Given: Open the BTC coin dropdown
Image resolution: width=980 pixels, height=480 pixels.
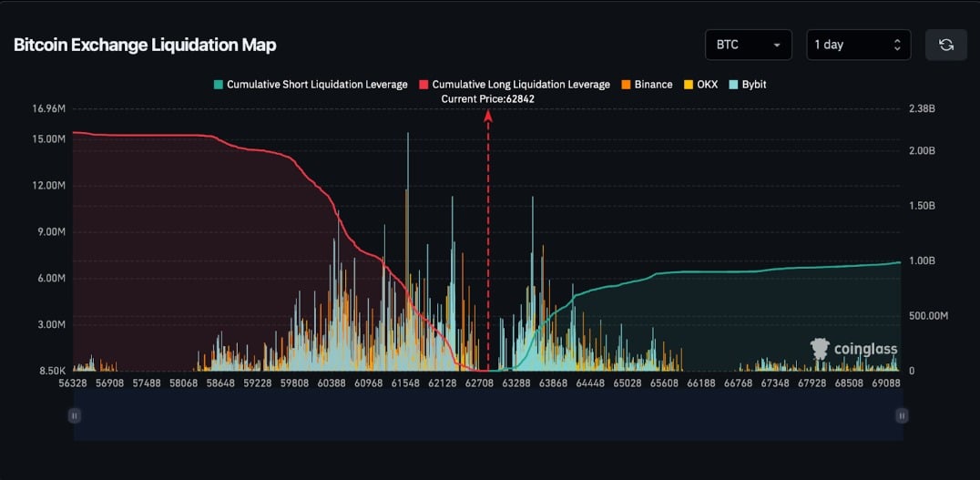Looking at the screenshot, I should (748, 45).
